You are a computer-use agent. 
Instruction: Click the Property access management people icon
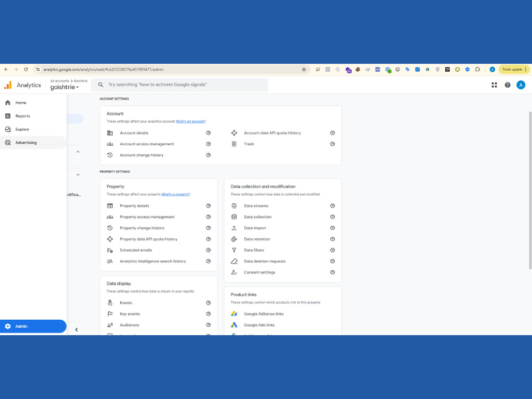point(110,217)
